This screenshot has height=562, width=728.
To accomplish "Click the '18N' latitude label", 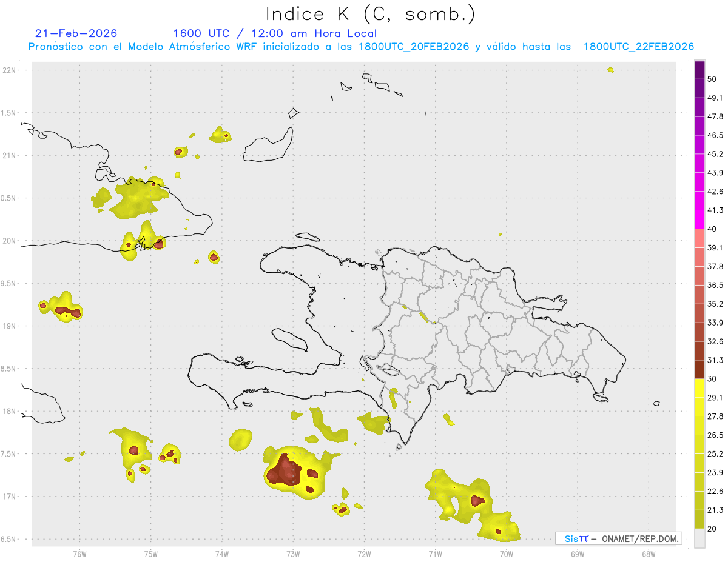I will tap(9, 412).
